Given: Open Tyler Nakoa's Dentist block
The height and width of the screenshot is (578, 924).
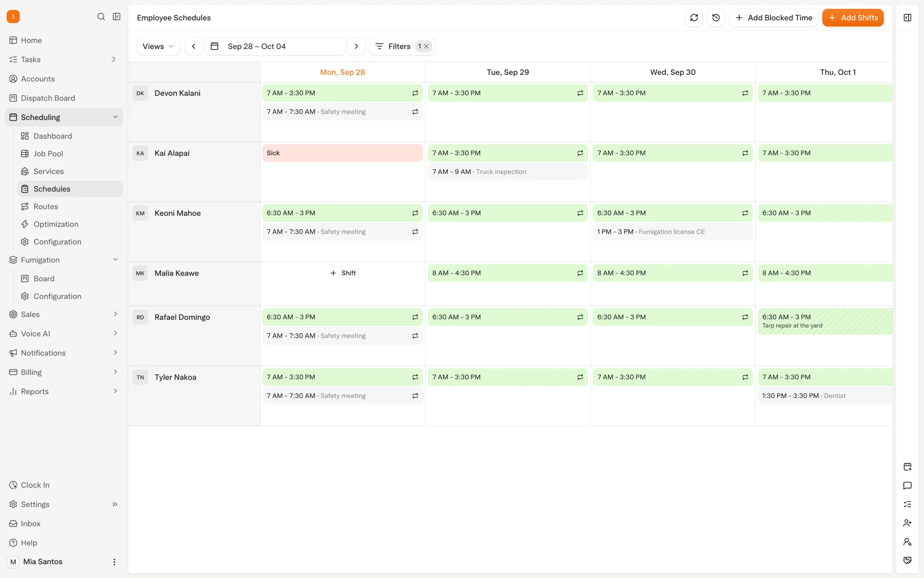Looking at the screenshot, I should tap(825, 396).
